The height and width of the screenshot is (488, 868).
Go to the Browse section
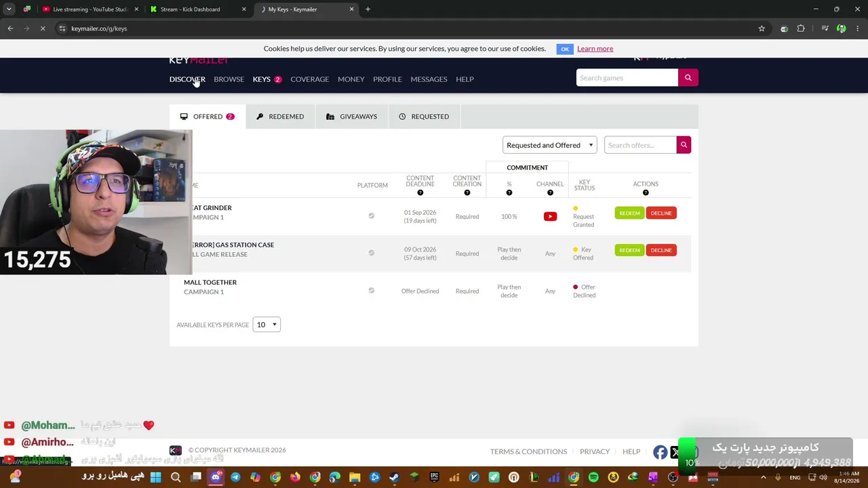[x=229, y=79]
